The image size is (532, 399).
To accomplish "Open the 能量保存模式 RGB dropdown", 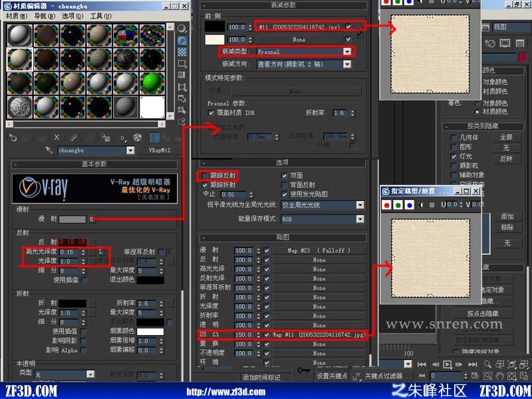I will (x=360, y=219).
